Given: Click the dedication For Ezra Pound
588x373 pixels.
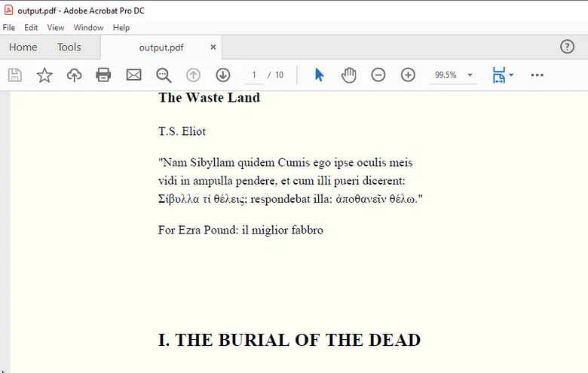Looking at the screenshot, I should (x=240, y=230).
